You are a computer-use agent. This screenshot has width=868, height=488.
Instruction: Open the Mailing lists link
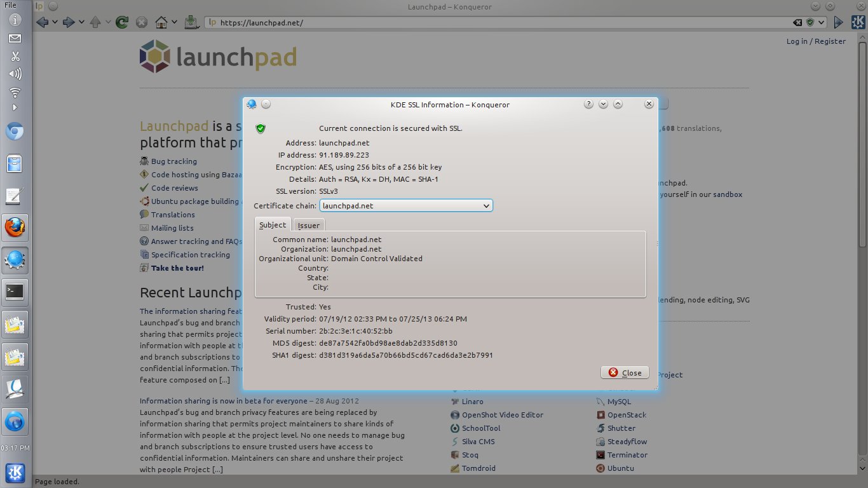(x=172, y=228)
